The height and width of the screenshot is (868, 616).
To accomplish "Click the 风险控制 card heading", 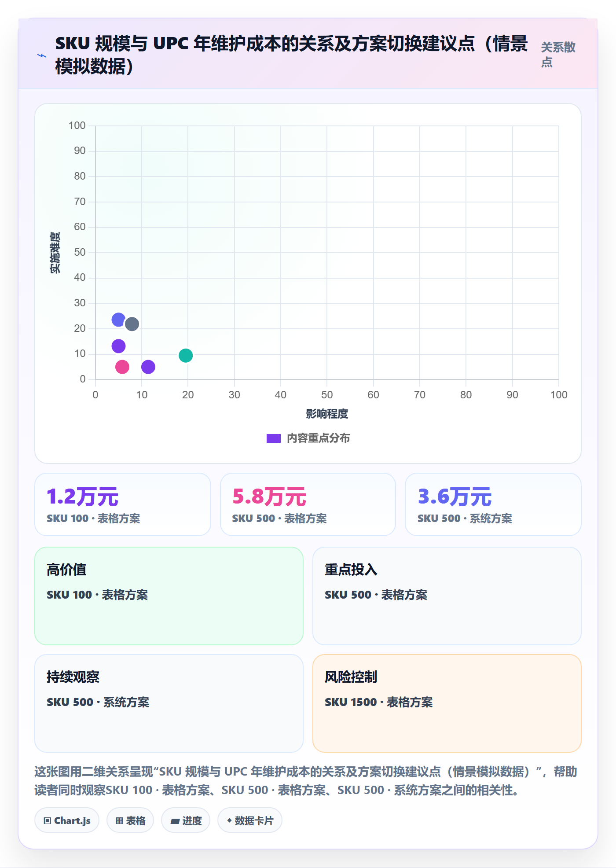I will [351, 677].
